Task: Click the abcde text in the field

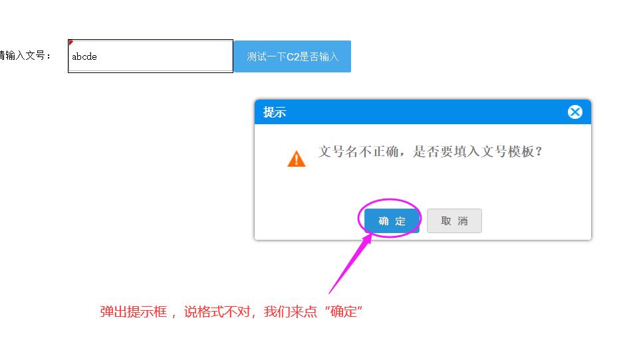Action: click(84, 56)
